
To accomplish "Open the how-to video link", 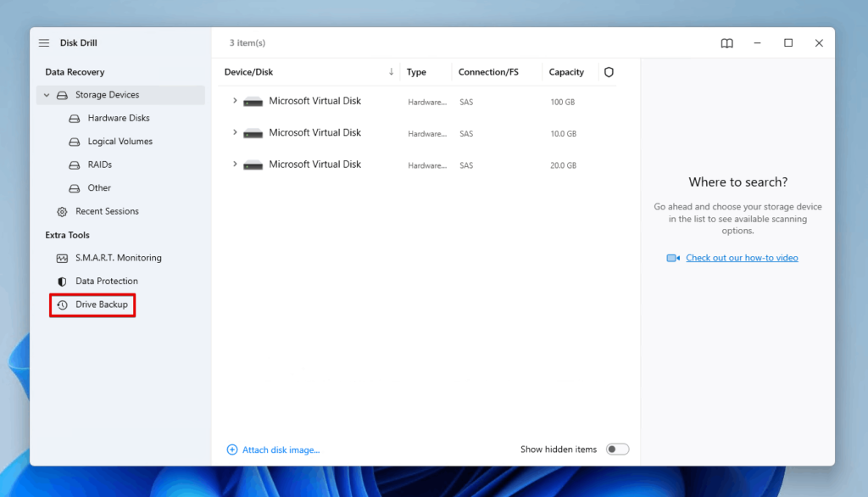I will point(742,257).
